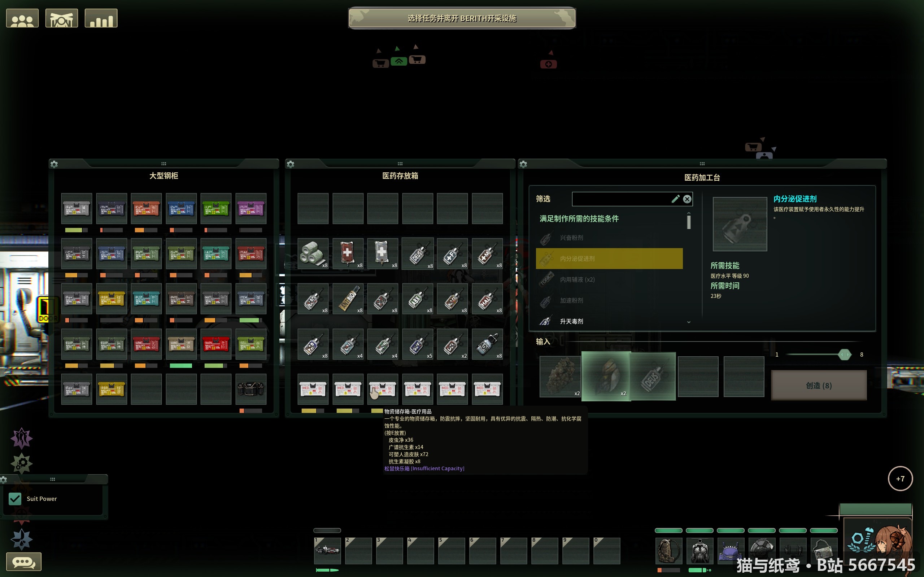
Task: Click the 满足制作所需的技能条件 category header
Action: [579, 219]
